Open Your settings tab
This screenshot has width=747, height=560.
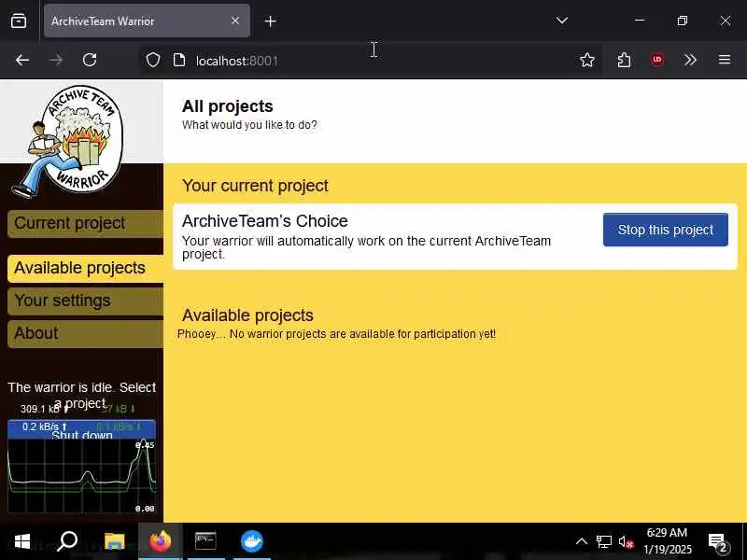(x=86, y=301)
